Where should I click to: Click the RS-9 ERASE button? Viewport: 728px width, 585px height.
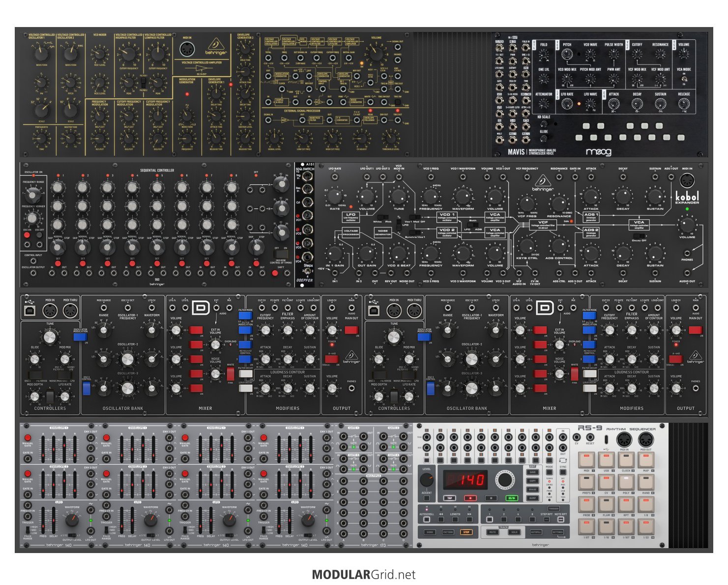click(532, 489)
